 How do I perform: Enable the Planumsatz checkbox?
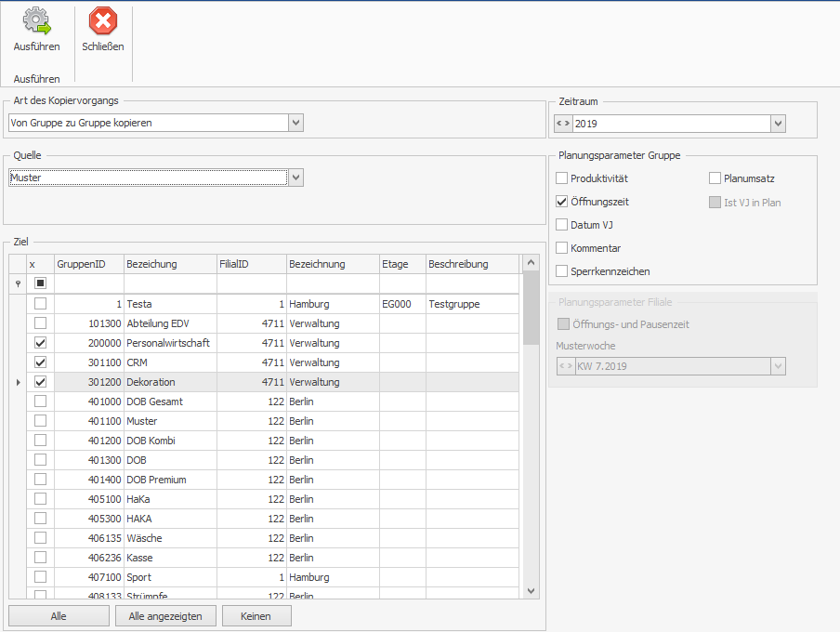click(715, 178)
